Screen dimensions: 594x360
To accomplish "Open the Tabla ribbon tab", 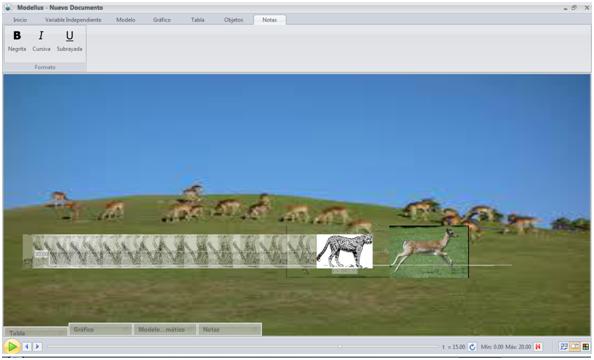I will [x=197, y=20].
